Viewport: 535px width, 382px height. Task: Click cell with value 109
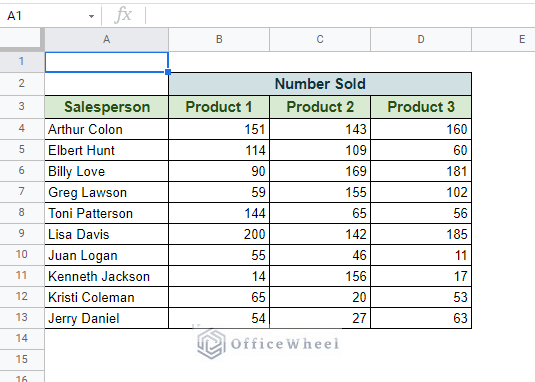pyautogui.click(x=320, y=150)
